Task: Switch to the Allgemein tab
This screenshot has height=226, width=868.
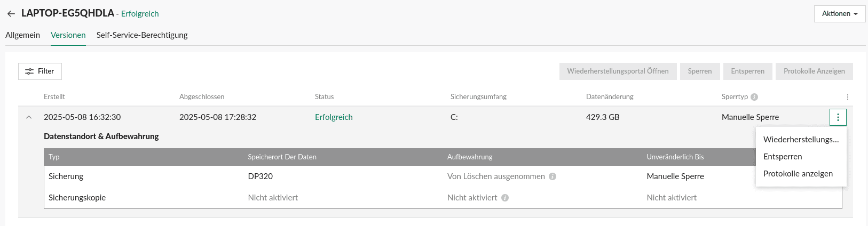Action: (x=22, y=35)
